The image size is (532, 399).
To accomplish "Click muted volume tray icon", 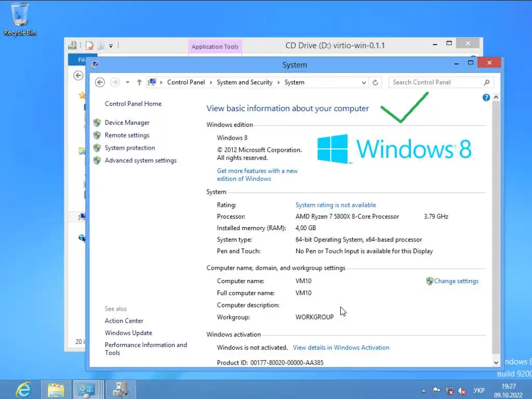I will click(462, 391).
